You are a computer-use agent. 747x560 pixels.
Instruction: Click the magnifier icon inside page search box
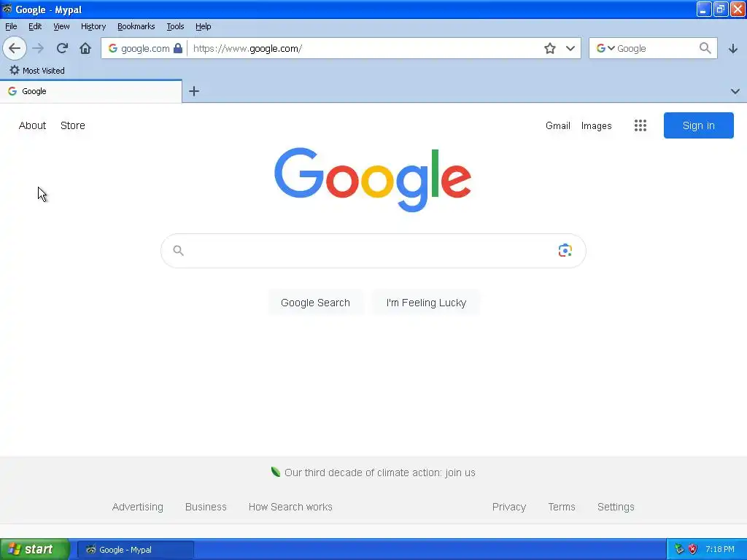(178, 251)
